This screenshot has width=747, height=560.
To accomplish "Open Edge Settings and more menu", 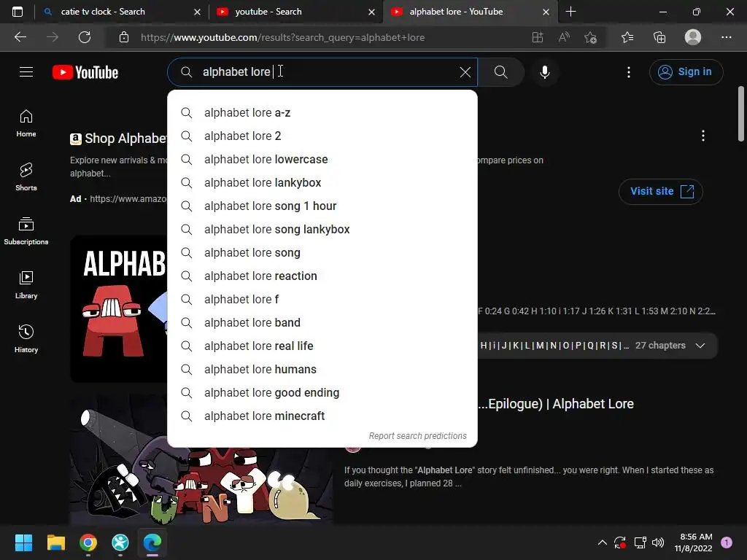I will tap(726, 37).
